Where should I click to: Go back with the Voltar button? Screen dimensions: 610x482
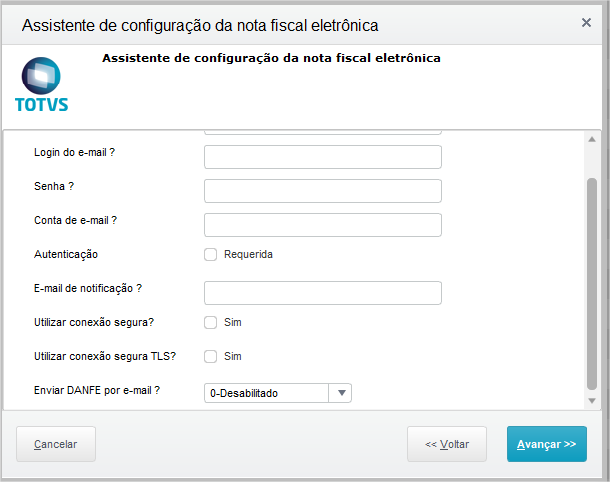coord(447,444)
